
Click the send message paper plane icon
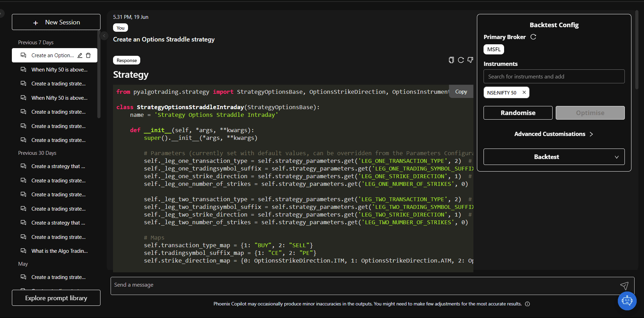pos(624,286)
